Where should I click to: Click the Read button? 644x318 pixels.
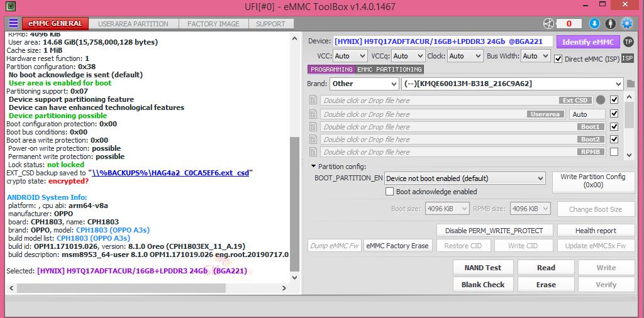click(x=546, y=268)
